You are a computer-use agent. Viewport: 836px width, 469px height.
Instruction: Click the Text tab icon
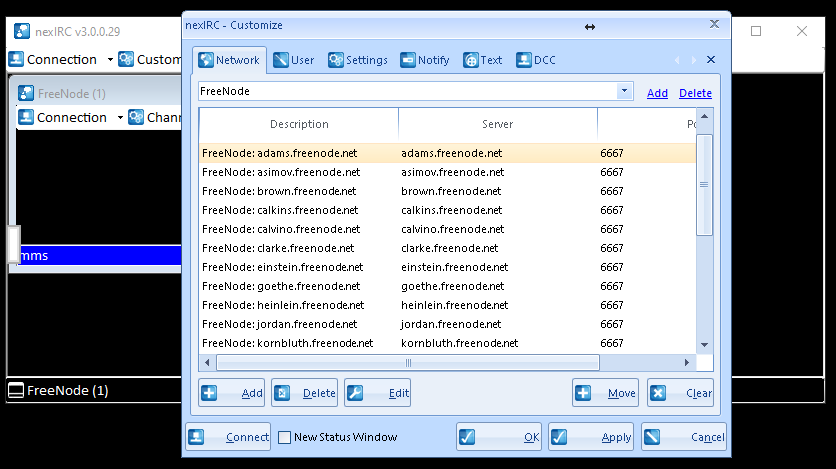(471, 60)
